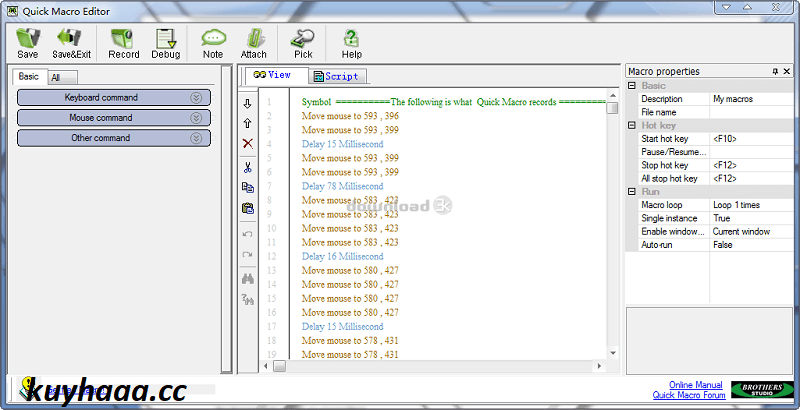Viewport: 800px width, 410px height.
Task: Click the find-and-replace icon below binoculars
Action: tap(247, 300)
